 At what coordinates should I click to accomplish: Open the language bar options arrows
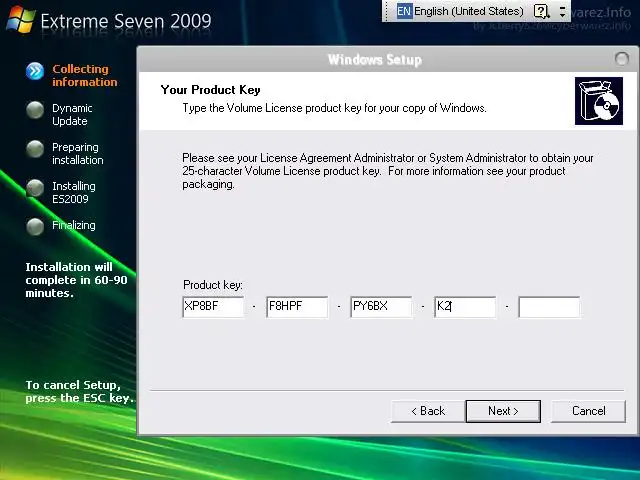point(562,11)
